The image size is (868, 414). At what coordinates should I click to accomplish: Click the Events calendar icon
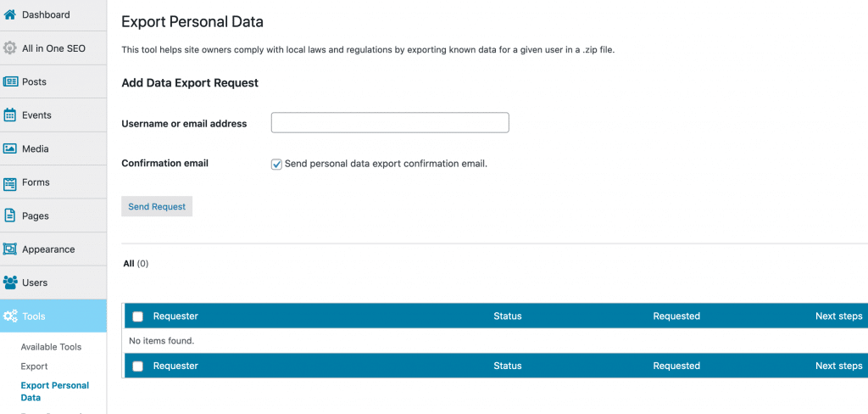click(x=9, y=115)
